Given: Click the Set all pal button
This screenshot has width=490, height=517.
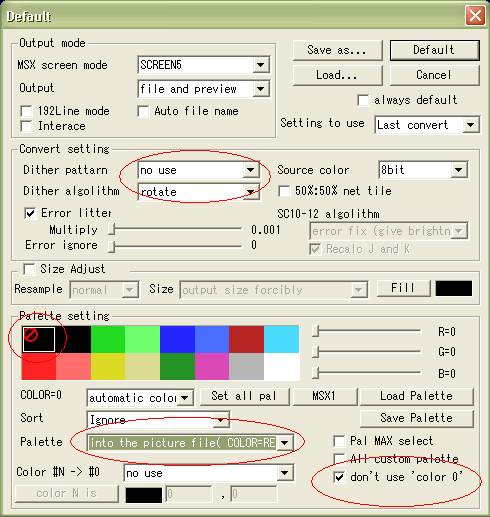Looking at the screenshot, I should tap(244, 396).
